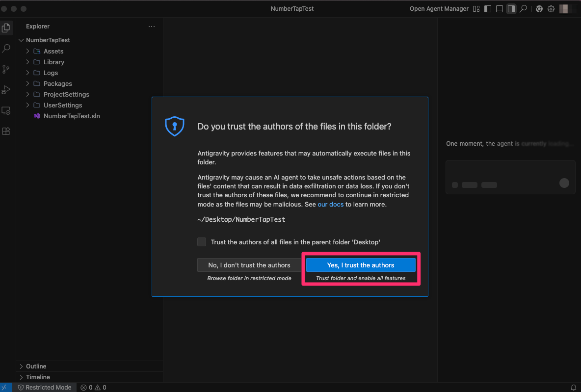Click the dialog heading about trusting authors
The image size is (581, 392).
tap(294, 127)
